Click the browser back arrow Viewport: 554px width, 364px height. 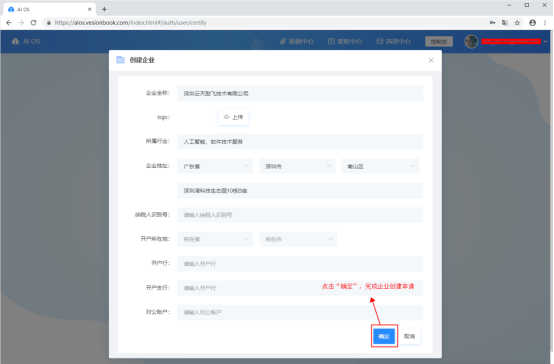tap(9, 23)
